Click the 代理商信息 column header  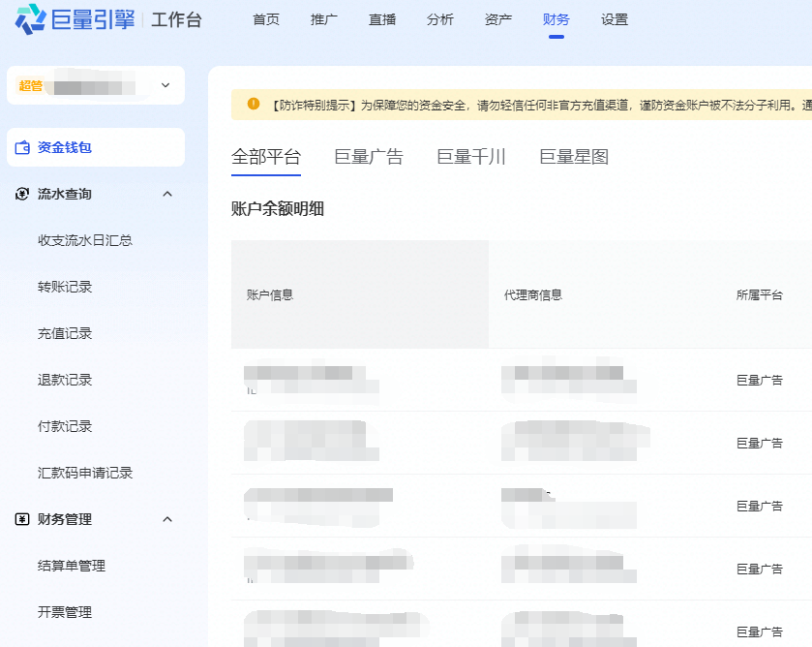pyautogui.click(x=533, y=295)
